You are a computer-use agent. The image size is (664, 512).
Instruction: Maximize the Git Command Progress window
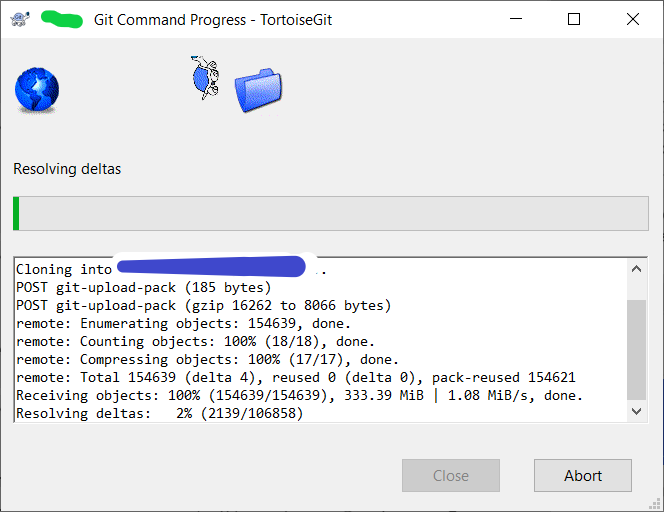pyautogui.click(x=574, y=19)
